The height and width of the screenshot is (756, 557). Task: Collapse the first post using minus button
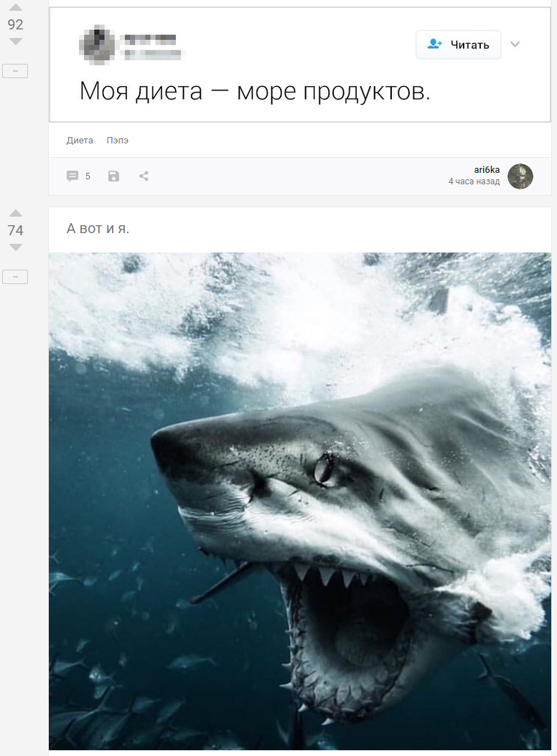(x=15, y=71)
